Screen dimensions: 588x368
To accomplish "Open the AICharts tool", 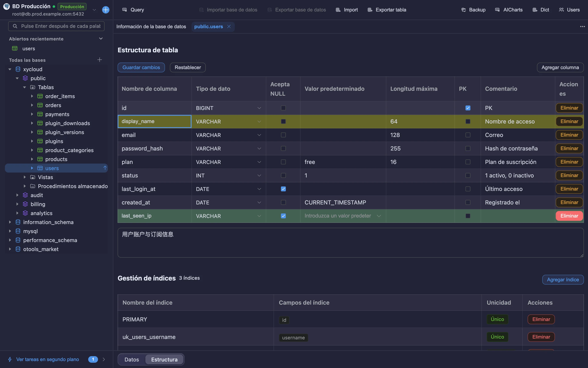I will tap(509, 10).
